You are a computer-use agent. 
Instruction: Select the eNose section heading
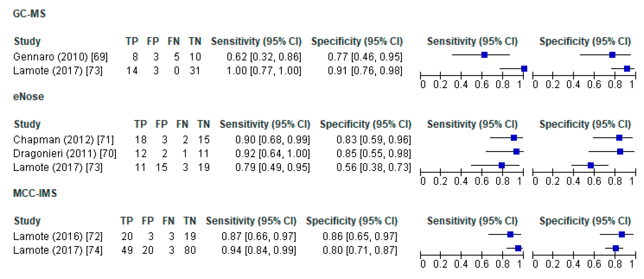click(x=28, y=96)
